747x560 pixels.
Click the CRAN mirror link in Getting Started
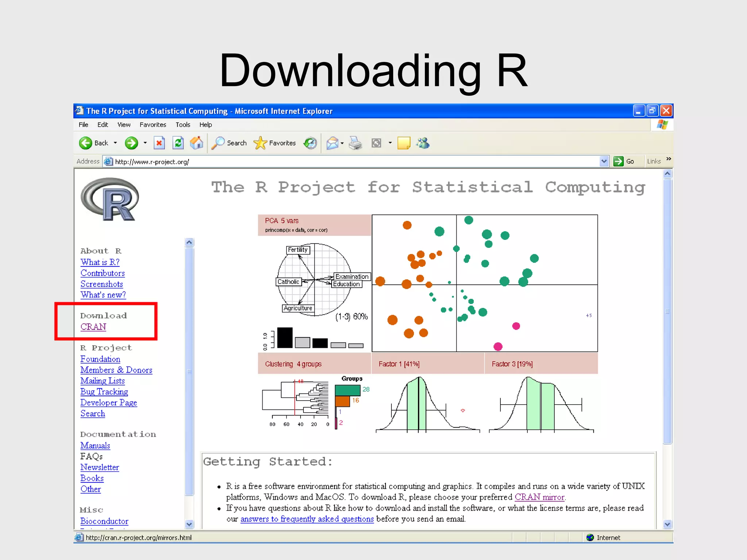point(539,497)
